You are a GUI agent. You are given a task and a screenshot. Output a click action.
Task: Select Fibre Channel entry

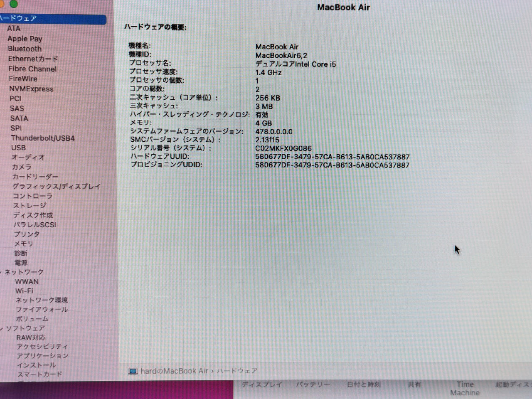[32, 69]
